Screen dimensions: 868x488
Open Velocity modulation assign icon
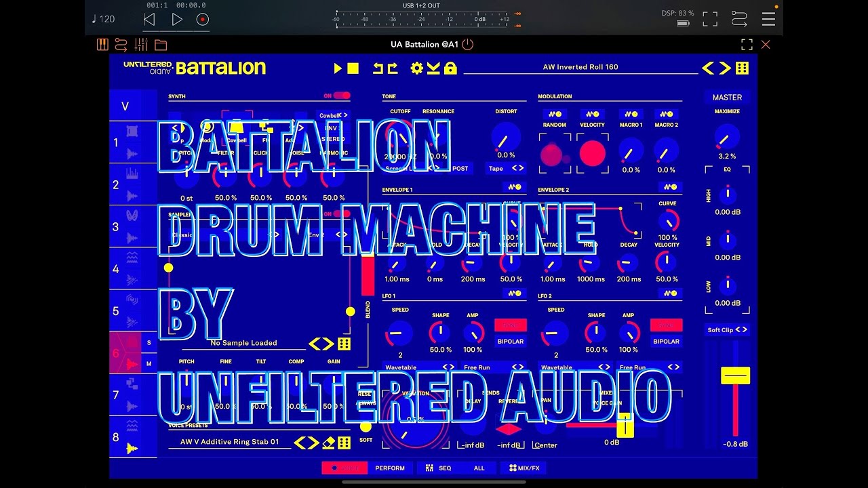592,114
